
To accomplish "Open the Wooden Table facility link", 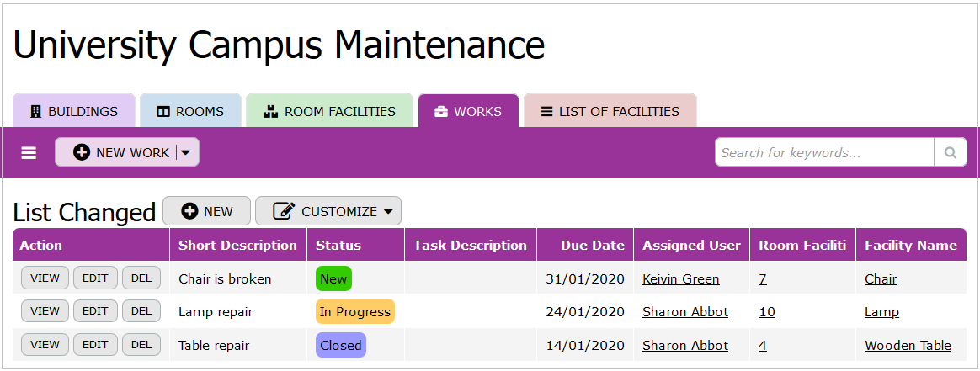I will point(908,345).
